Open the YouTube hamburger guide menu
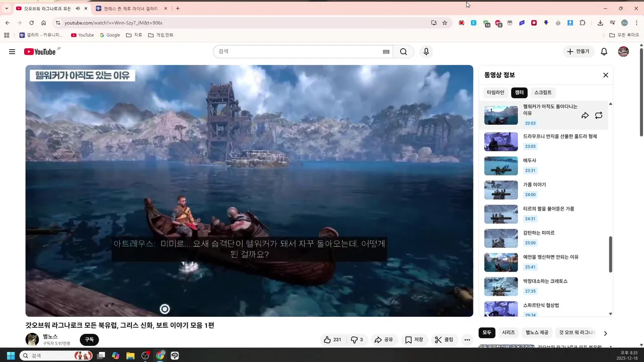This screenshot has width=644, height=362. (12, 52)
